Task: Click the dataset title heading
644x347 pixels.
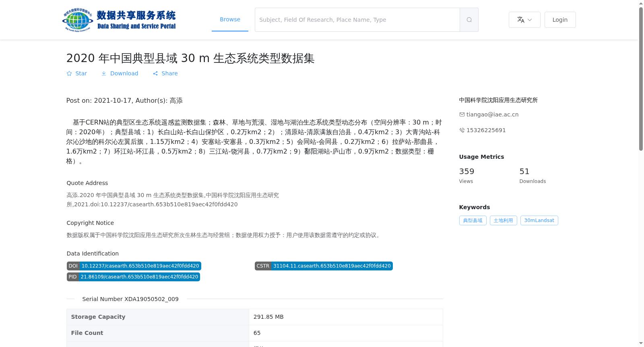Action: [190, 58]
